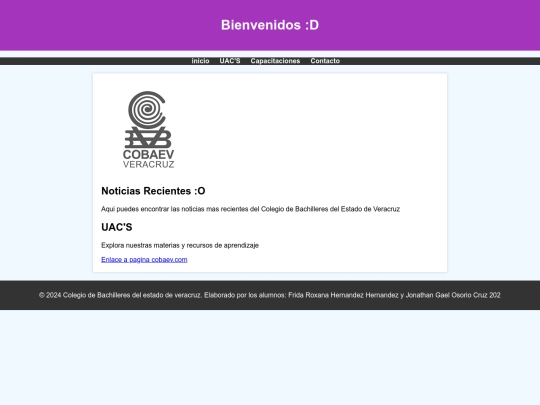Click the COBAEV Veracruz logo image
Viewport: 540px width, 405px height.
pos(149,130)
